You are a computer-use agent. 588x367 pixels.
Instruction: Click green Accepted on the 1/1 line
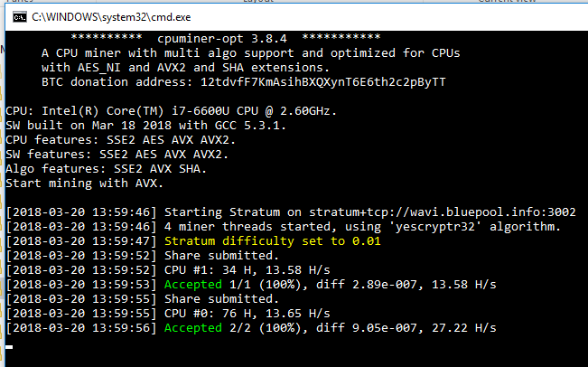coord(193,285)
